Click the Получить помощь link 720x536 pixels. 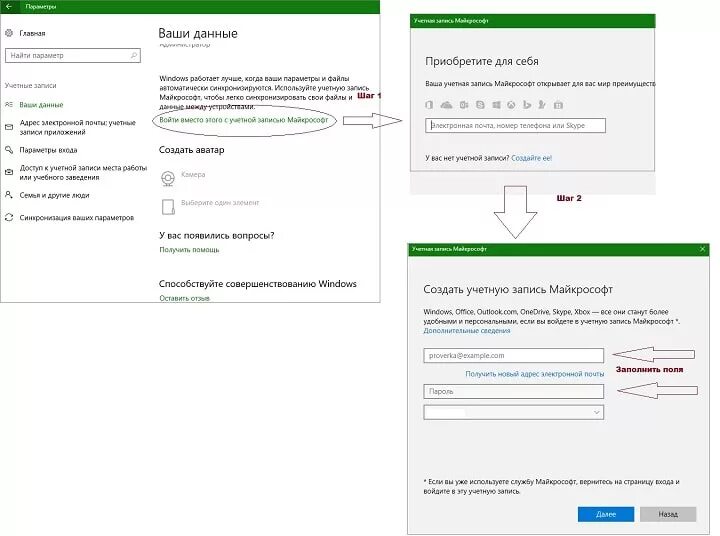[x=189, y=249]
